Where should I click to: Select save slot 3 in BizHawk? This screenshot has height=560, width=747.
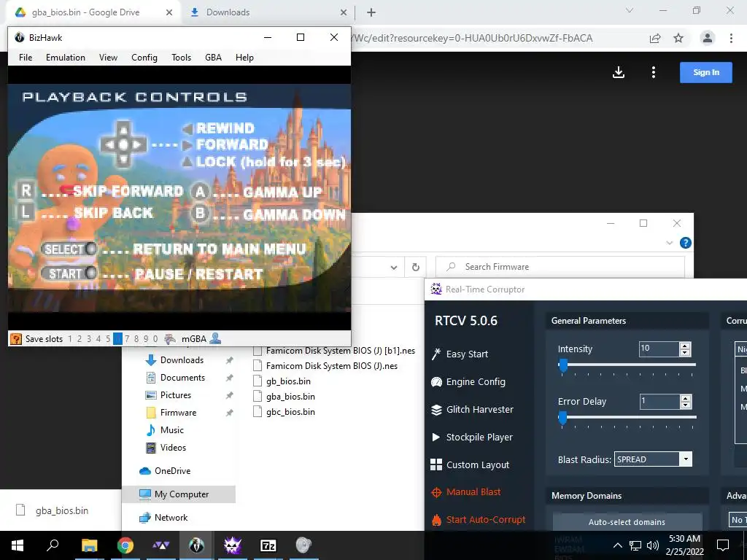pyautogui.click(x=89, y=339)
